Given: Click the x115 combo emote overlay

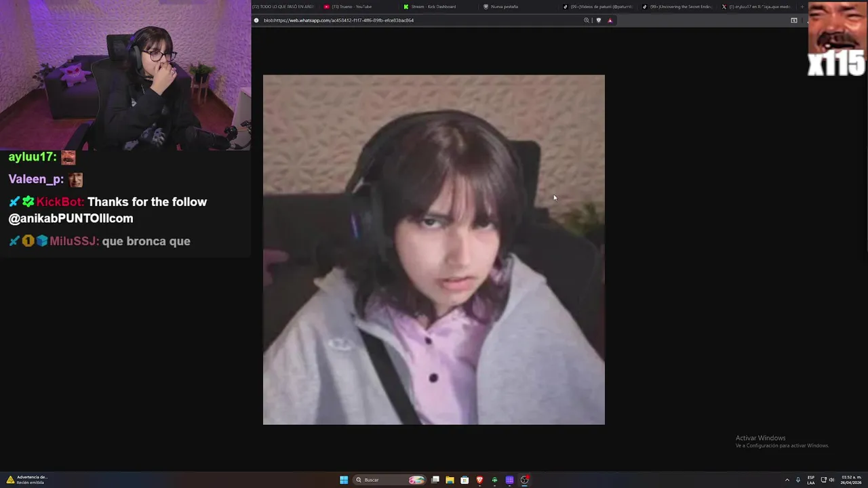Looking at the screenshot, I should (x=837, y=39).
